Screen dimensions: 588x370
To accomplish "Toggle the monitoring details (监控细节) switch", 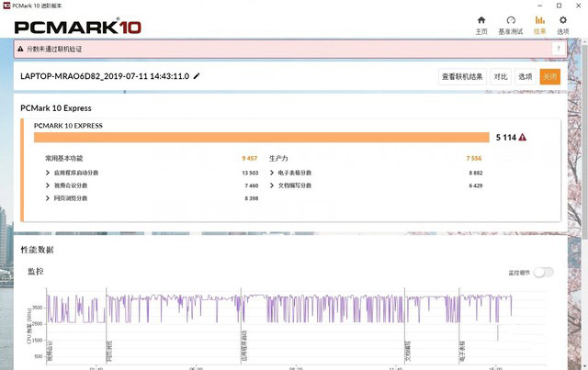I will click(x=544, y=273).
